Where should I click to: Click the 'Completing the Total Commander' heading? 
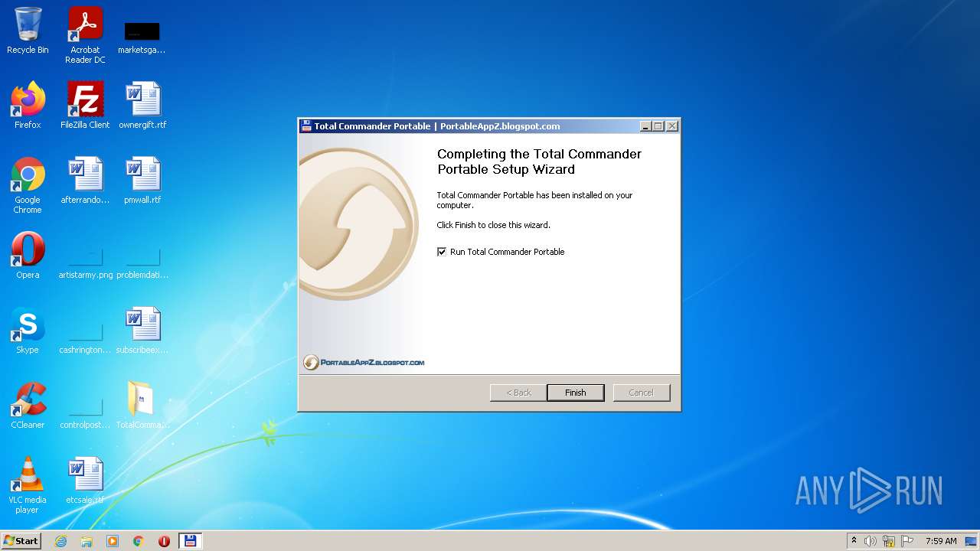tap(539, 161)
